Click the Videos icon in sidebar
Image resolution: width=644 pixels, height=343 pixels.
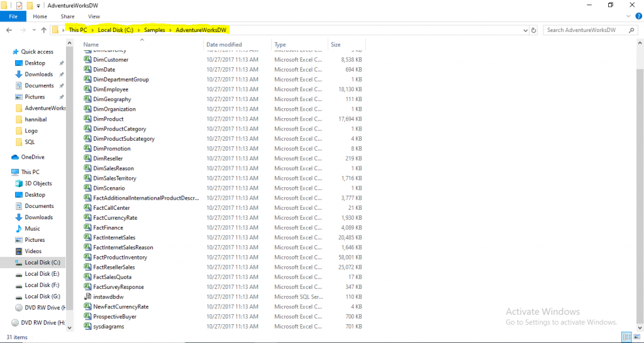18,251
